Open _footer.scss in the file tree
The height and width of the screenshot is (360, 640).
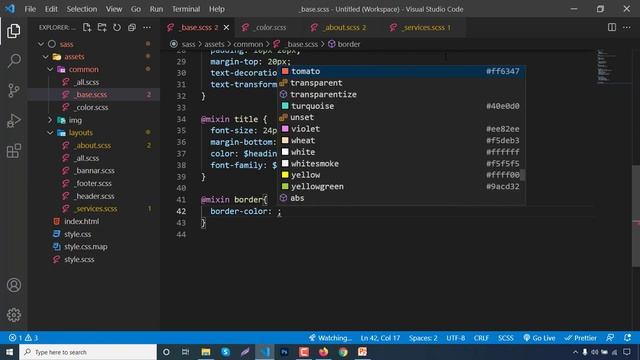pyautogui.click(x=94, y=183)
